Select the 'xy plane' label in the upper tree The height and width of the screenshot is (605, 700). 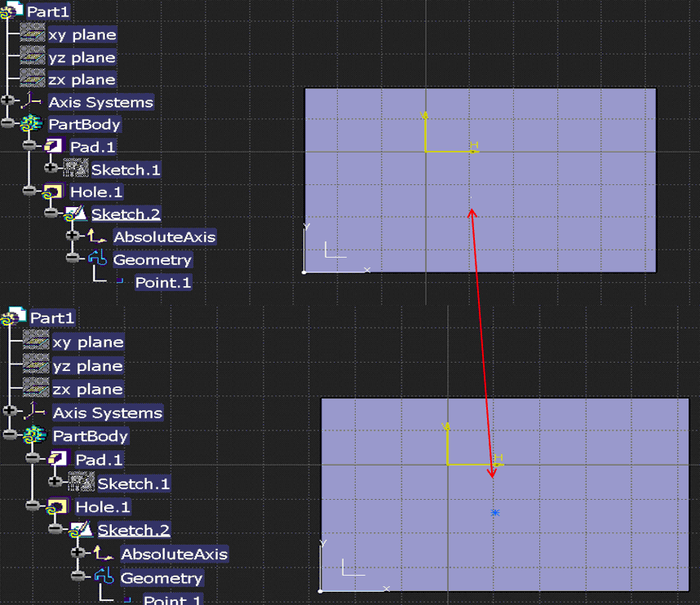coord(82,34)
